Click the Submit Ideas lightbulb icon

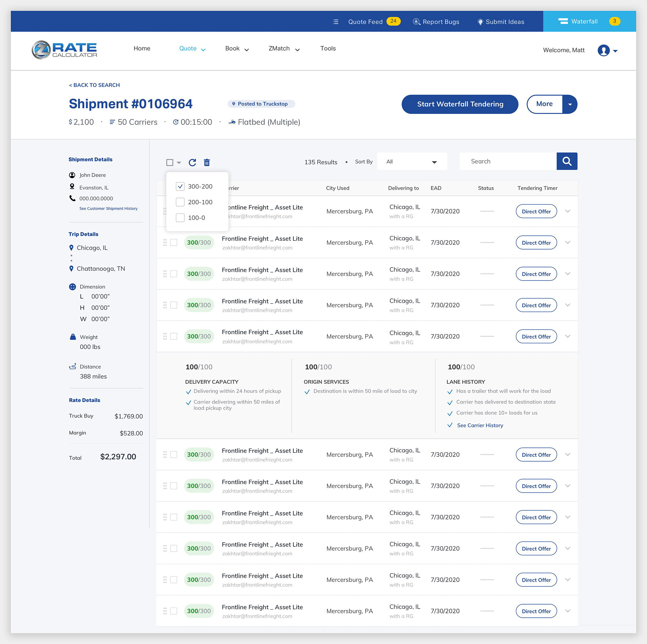pyautogui.click(x=480, y=22)
